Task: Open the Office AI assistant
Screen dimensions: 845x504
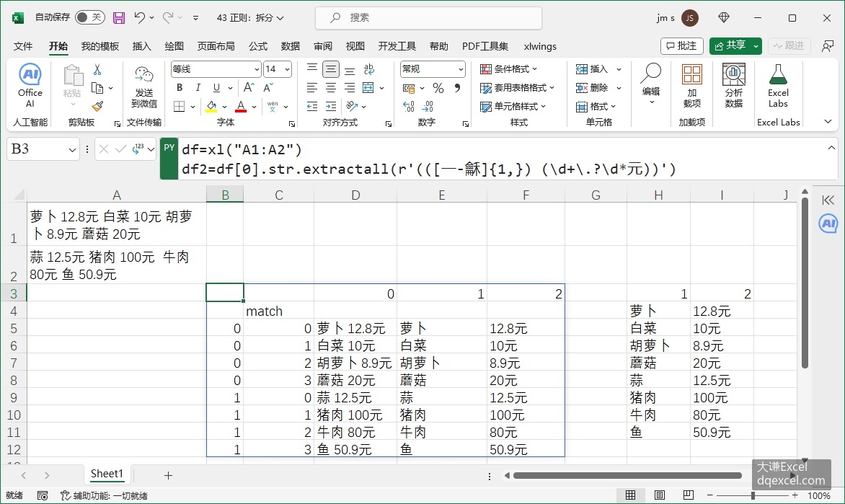Action: (x=30, y=86)
